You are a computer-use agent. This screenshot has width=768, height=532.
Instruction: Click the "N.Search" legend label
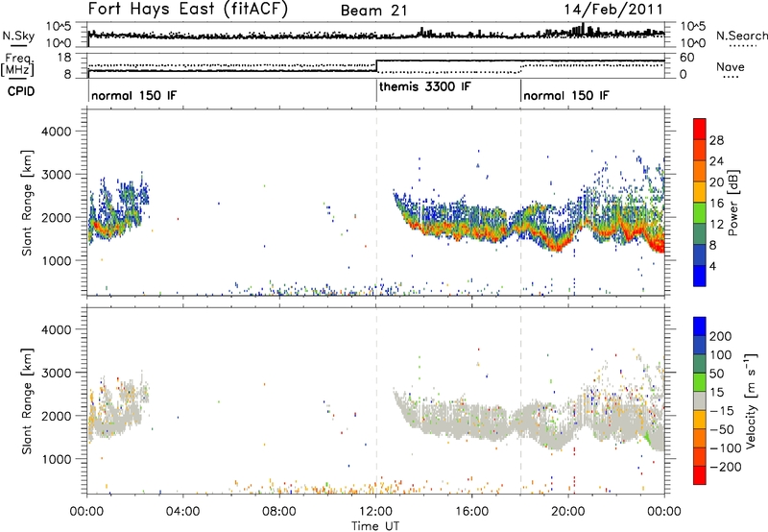741,36
